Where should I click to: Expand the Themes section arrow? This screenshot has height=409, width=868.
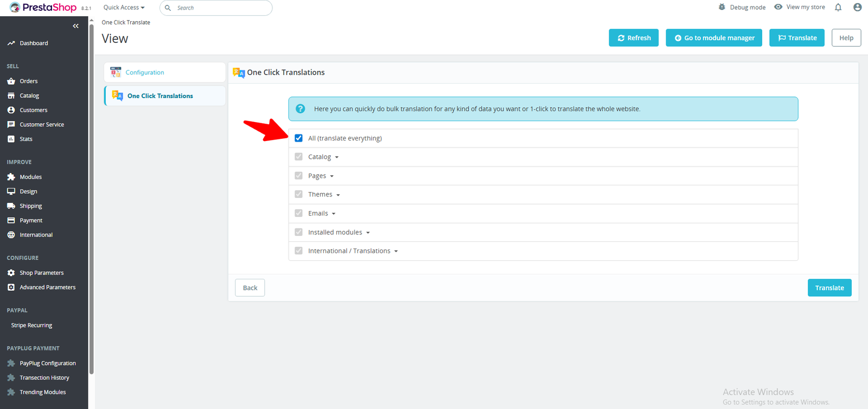(338, 195)
